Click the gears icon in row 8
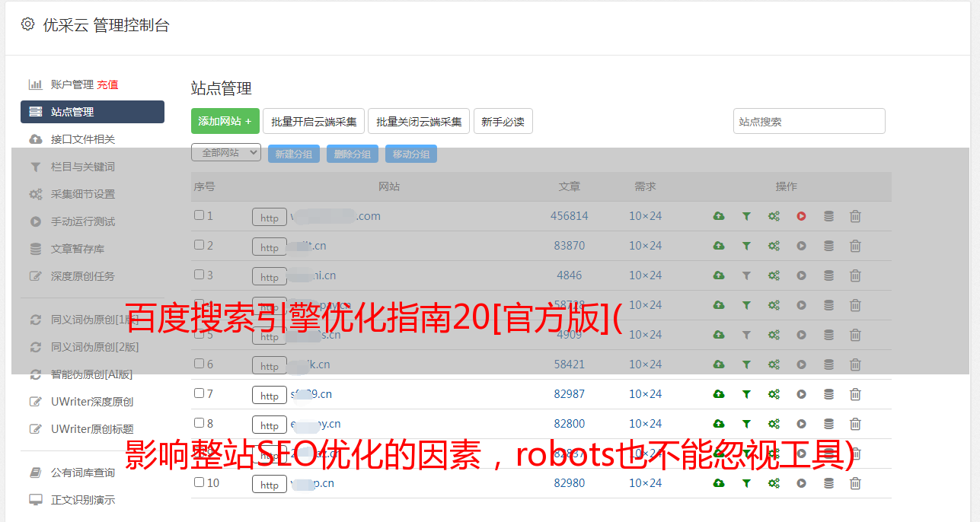 [774, 424]
